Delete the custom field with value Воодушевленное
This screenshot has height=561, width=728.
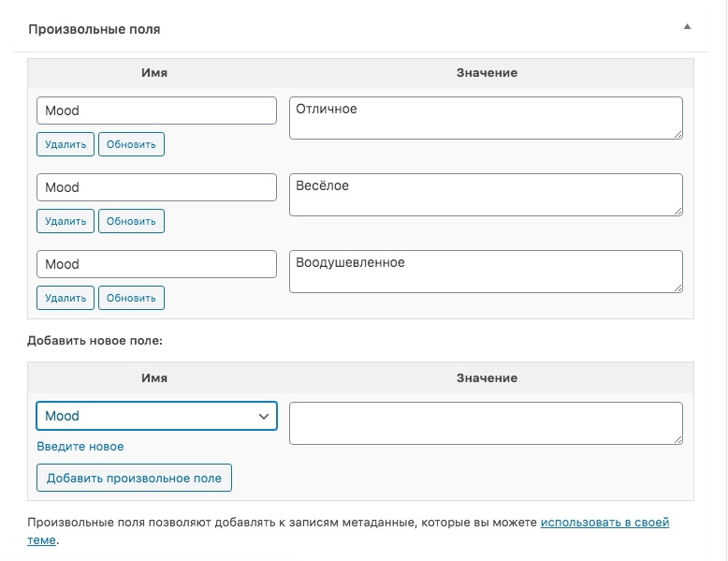click(66, 298)
